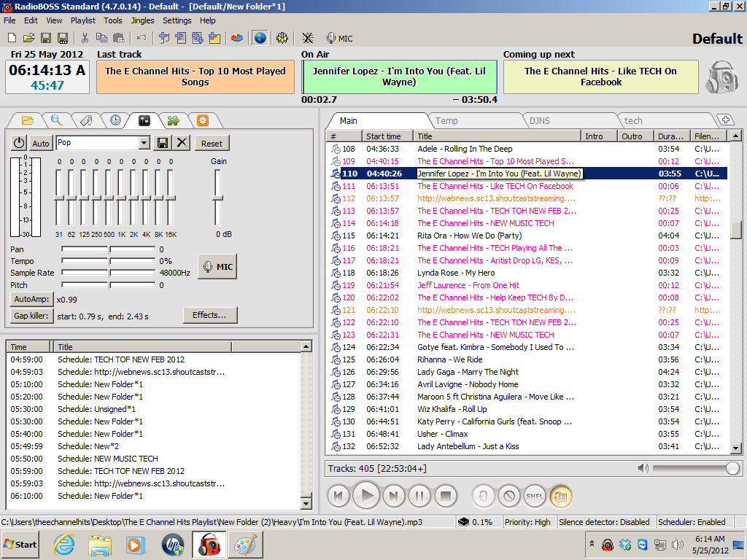Click the add folder toolbar icon
The image size is (747, 560).
tap(214, 38)
